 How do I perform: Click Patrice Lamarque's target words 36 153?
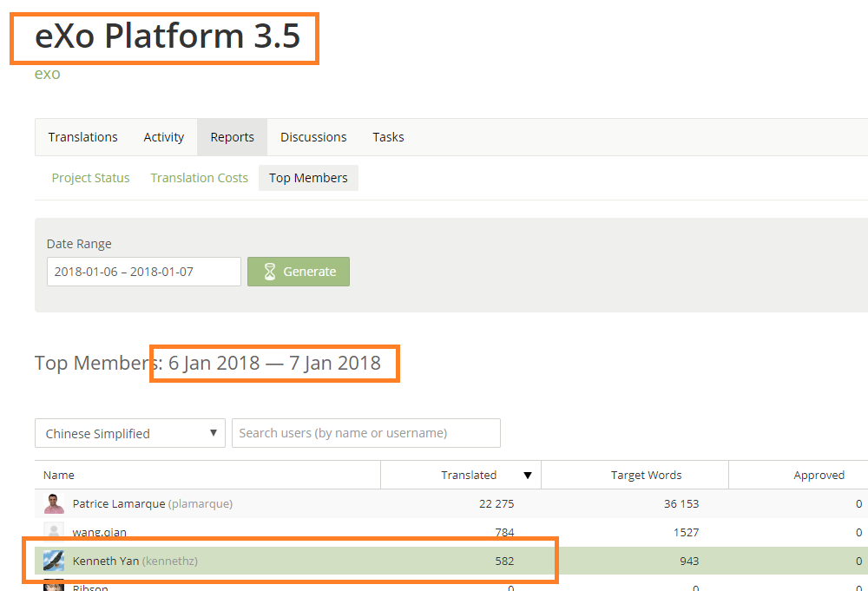681,504
